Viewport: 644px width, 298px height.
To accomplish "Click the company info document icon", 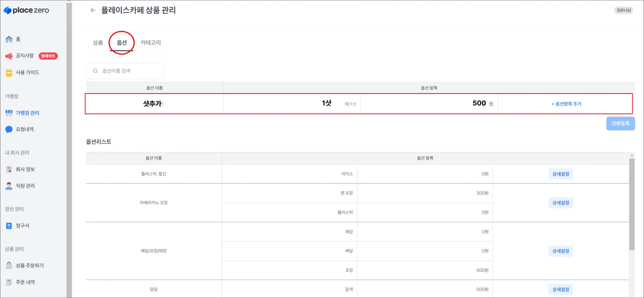I will (x=9, y=169).
